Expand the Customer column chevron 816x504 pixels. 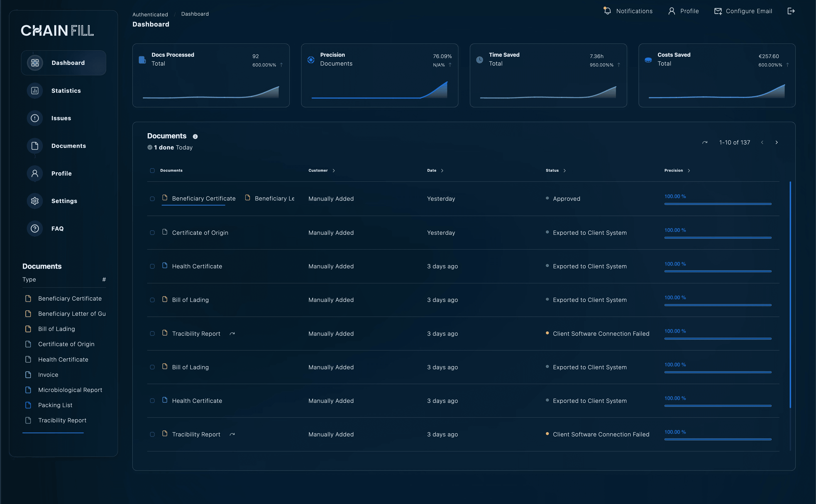pos(334,171)
